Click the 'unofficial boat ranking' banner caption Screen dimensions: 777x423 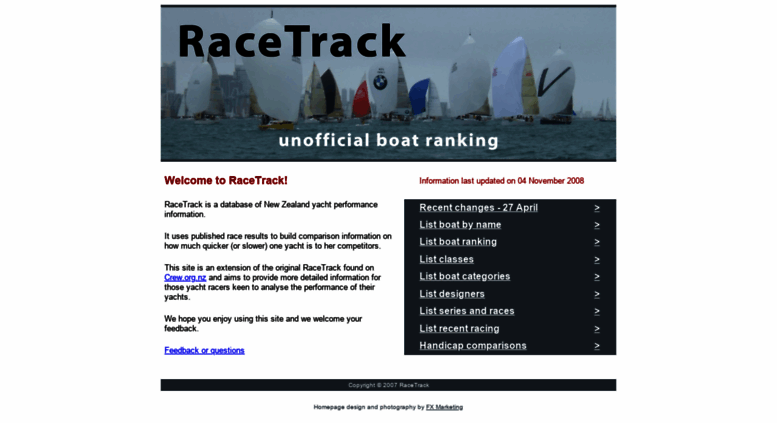388,141
